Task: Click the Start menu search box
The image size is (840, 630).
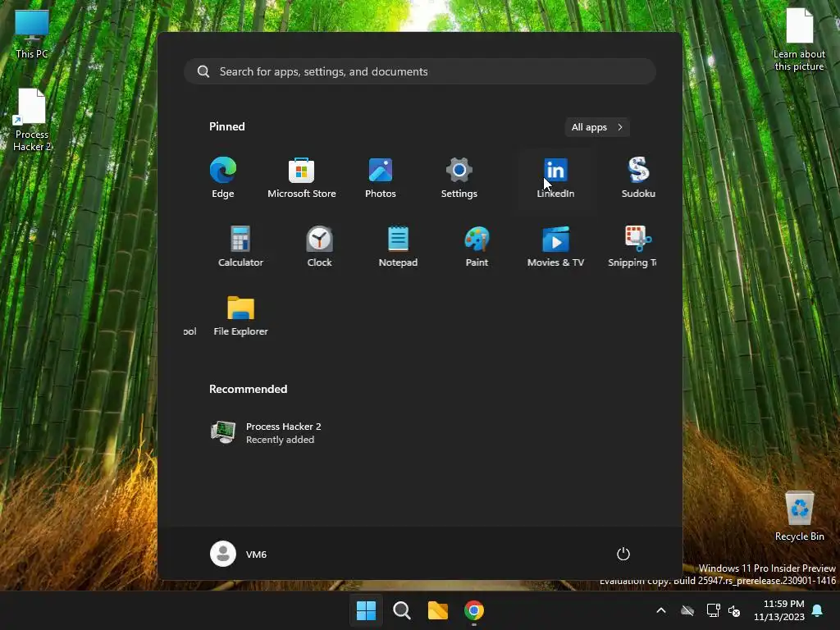Action: tap(420, 71)
